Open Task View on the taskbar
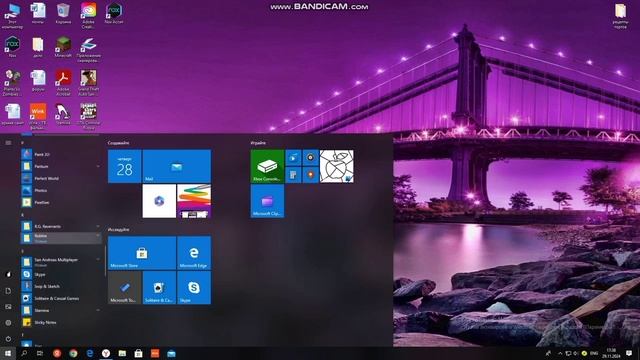 point(40,353)
